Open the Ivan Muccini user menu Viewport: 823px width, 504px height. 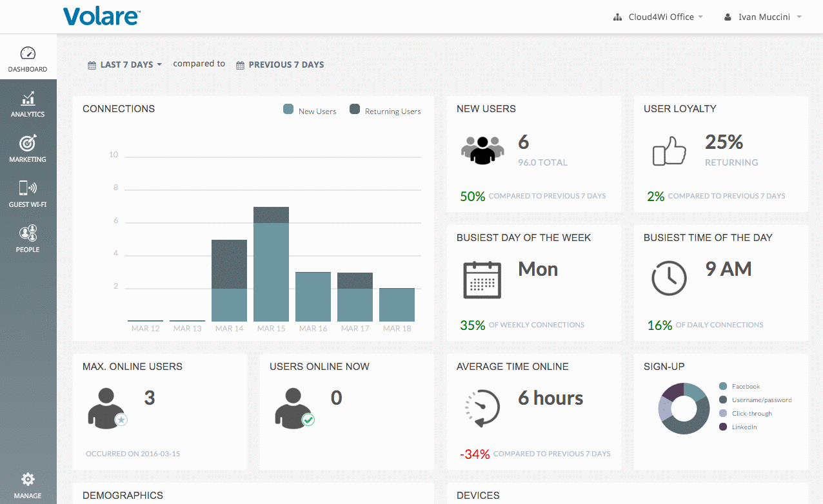(764, 17)
